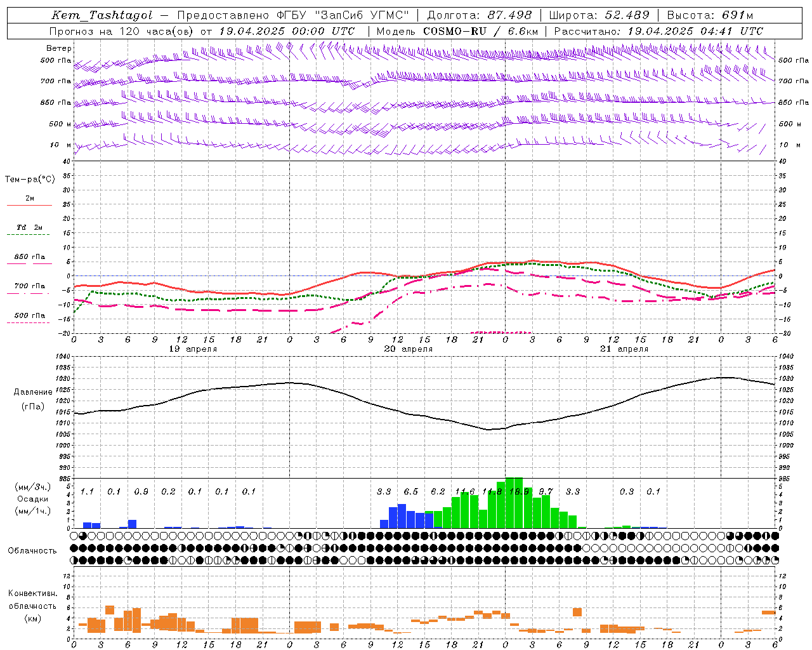The height and width of the screenshot is (650, 812).
Task: Click the Тем-ра(°C) axis label
Action: (30, 180)
